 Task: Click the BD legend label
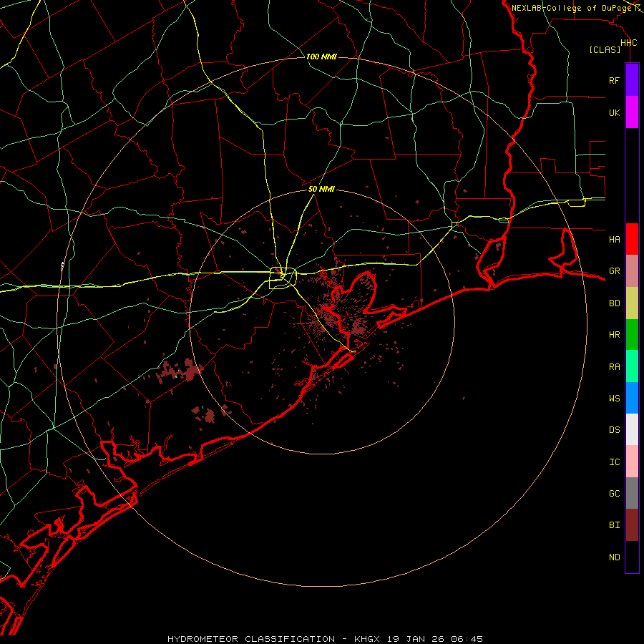615,303
